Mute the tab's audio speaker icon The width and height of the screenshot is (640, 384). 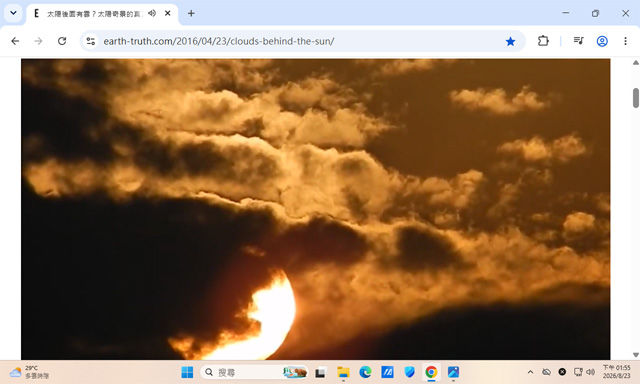(152, 13)
